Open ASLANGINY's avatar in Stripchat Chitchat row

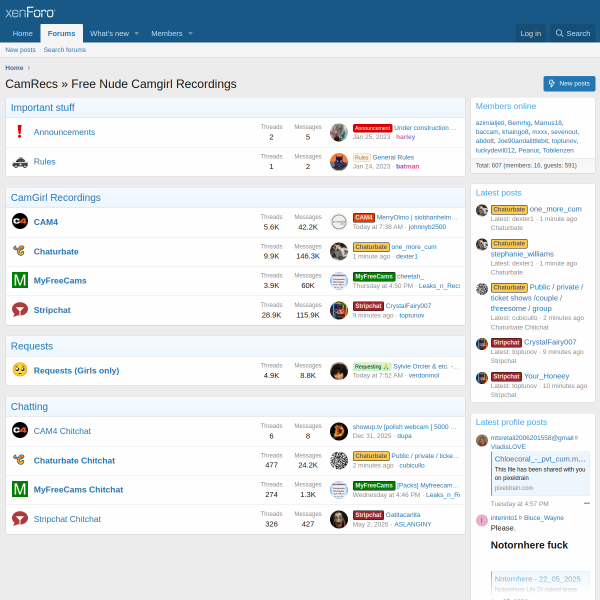point(339,519)
